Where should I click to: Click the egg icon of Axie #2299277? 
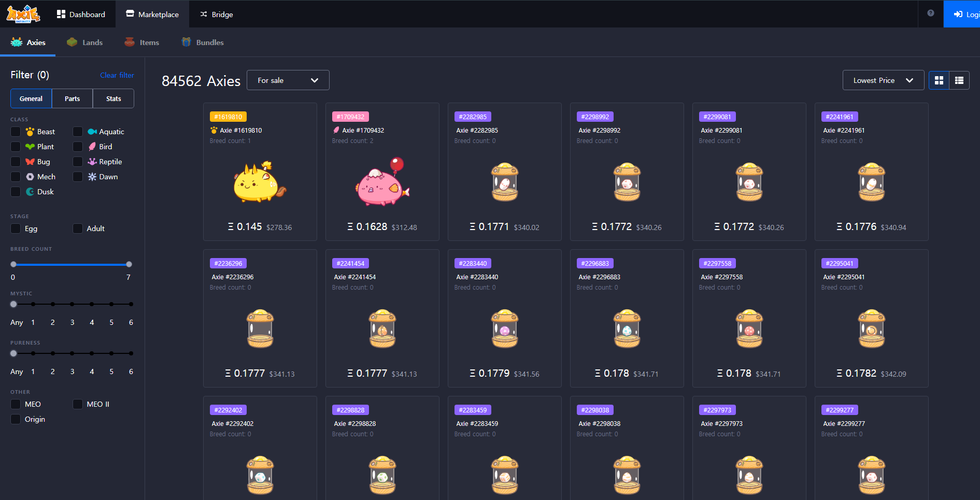[x=872, y=475]
